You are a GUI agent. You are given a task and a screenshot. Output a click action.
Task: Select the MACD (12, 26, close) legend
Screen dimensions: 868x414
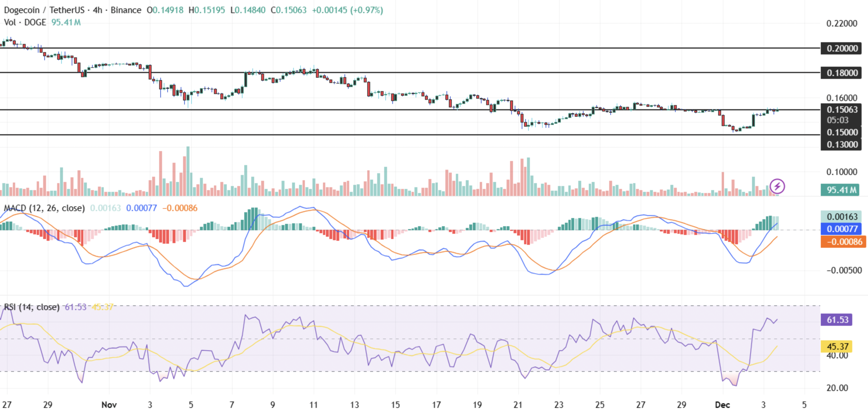tap(44, 208)
